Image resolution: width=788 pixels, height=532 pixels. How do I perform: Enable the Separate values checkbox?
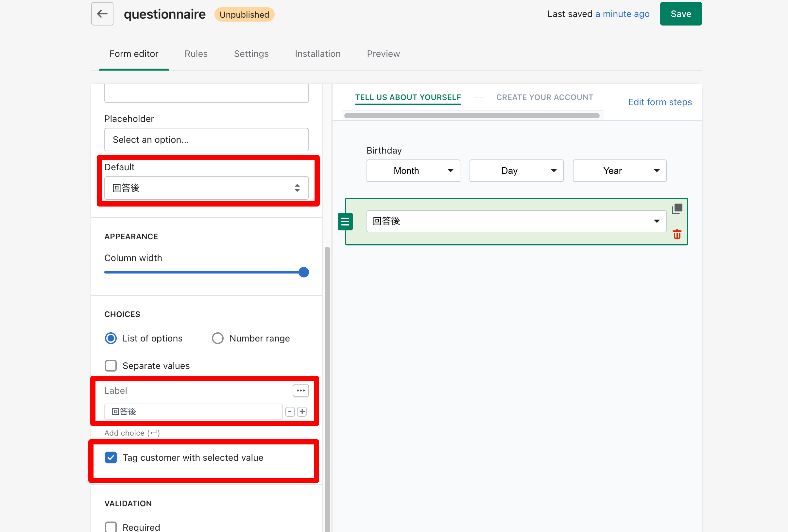[111, 366]
